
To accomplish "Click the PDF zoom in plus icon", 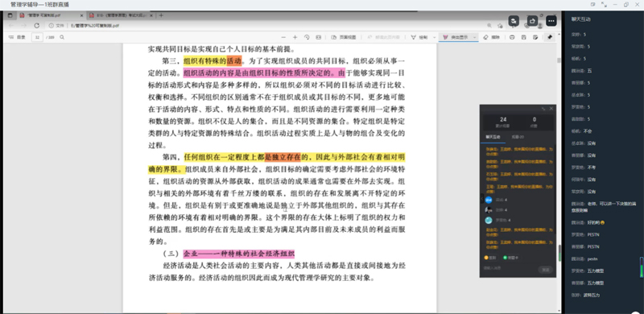I will click(295, 37).
